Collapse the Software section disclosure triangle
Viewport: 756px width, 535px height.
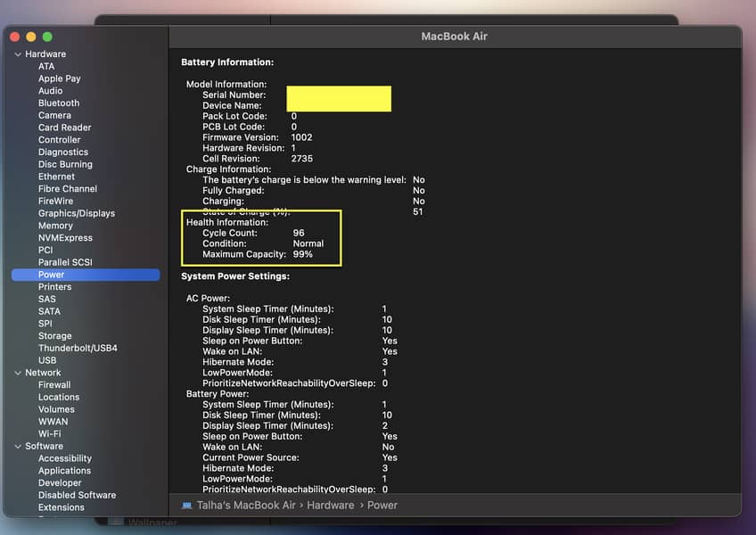18,446
